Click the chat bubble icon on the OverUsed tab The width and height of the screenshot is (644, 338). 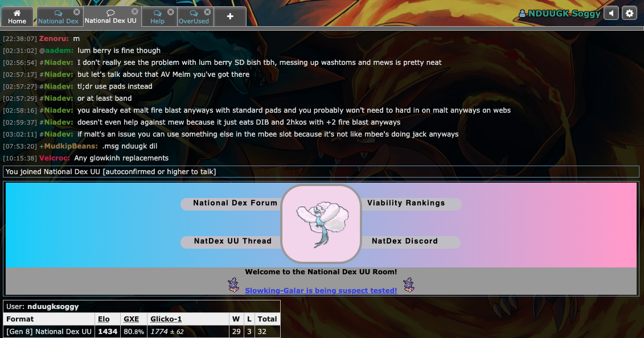(194, 13)
